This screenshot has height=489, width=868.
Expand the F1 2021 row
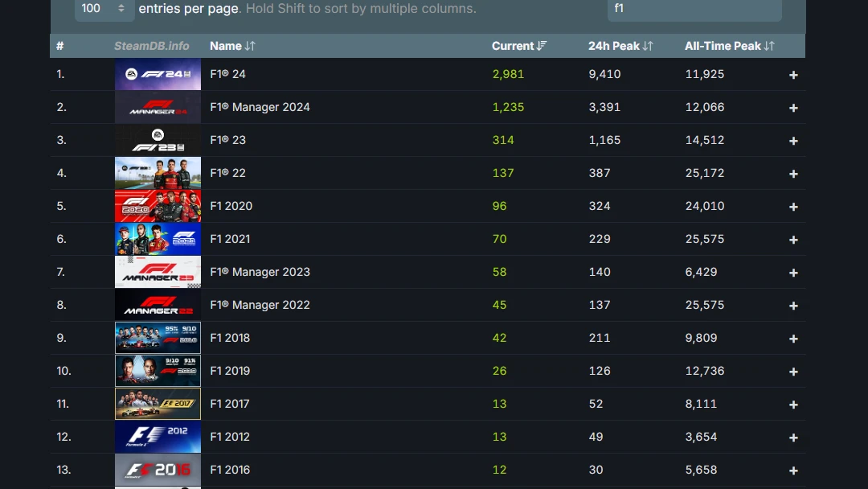point(793,239)
